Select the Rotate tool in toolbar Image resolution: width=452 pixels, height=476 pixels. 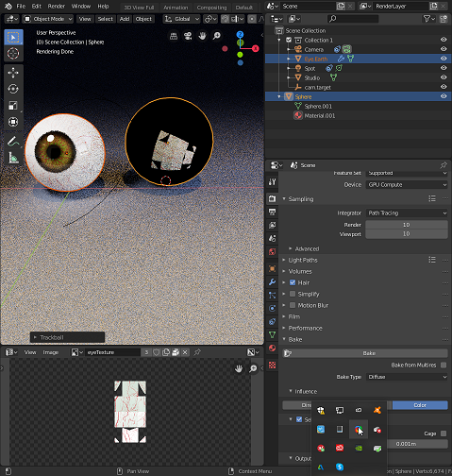point(13,89)
